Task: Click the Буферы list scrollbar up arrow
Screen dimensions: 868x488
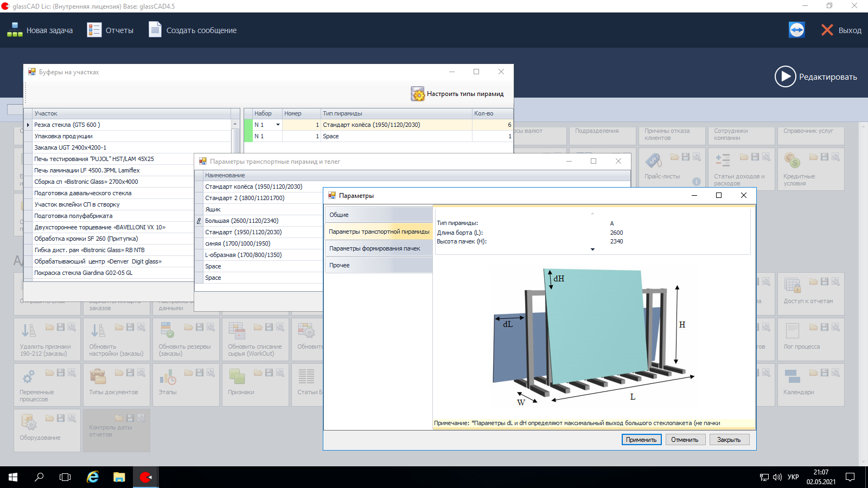Action: (235, 124)
